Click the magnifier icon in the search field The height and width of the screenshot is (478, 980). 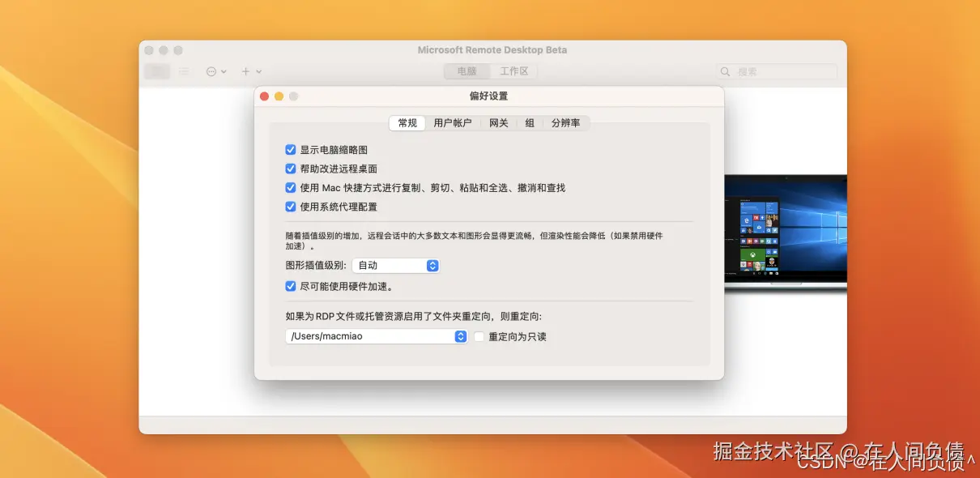pos(725,71)
